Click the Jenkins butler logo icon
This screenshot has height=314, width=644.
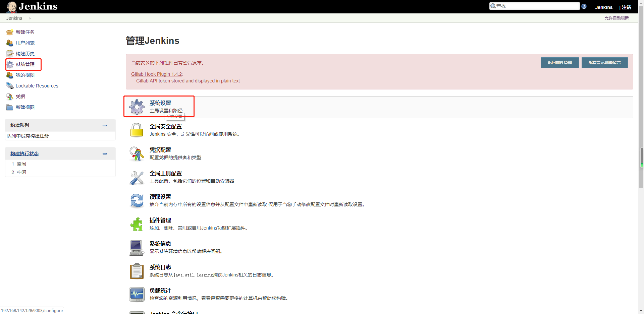click(11, 7)
